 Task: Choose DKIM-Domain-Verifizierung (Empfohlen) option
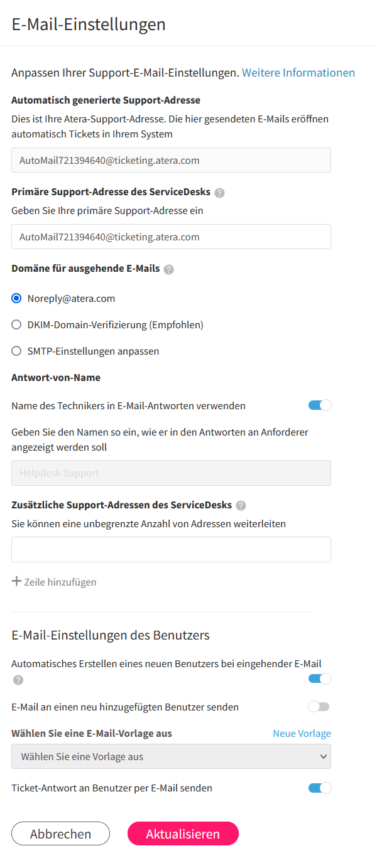tap(17, 325)
